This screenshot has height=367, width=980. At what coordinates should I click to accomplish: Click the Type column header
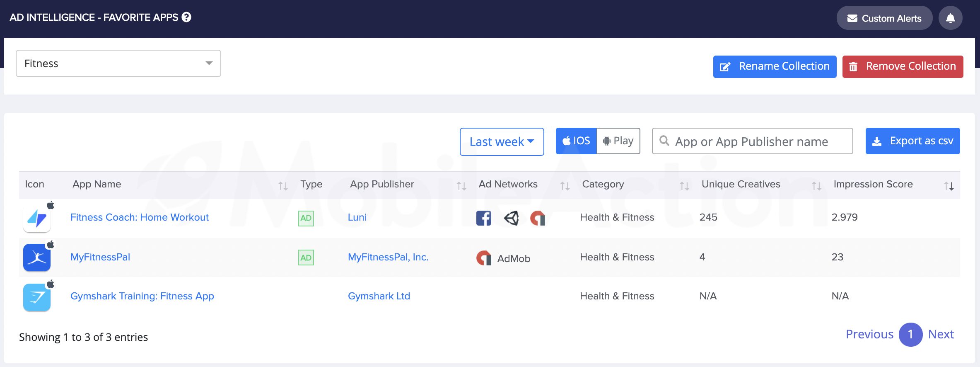[x=311, y=184]
